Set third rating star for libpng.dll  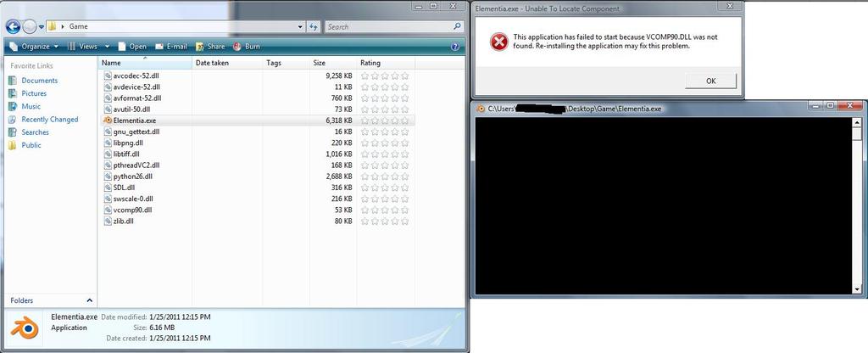[x=385, y=143]
